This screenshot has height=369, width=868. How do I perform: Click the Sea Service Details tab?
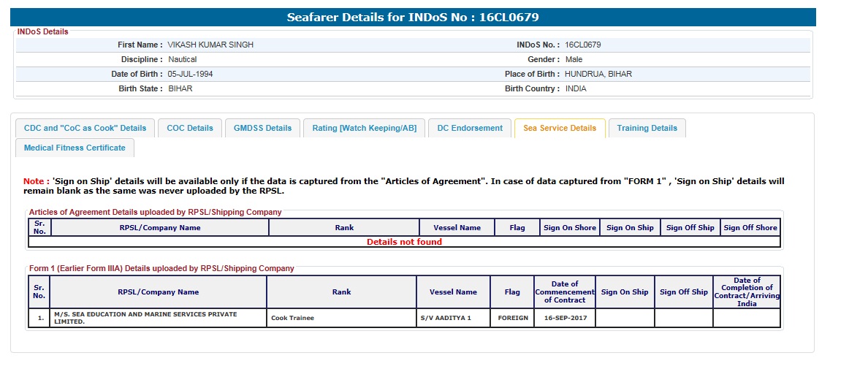click(560, 128)
